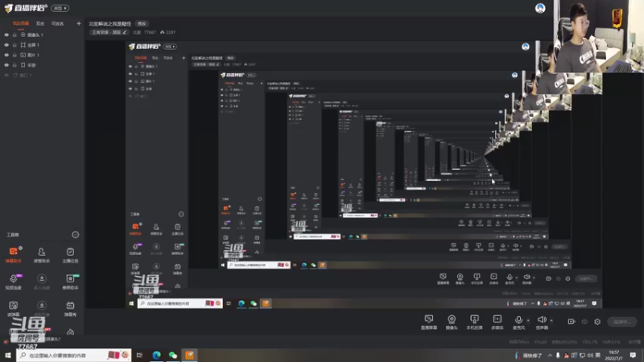Lock the 手游 source
The image size is (644, 362).
14,65
